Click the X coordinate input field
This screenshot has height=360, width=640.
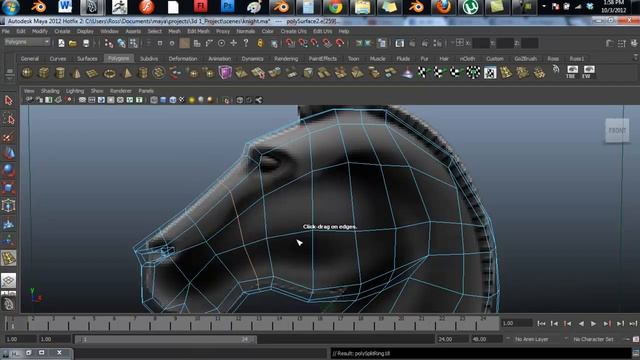pyautogui.click(x=480, y=43)
